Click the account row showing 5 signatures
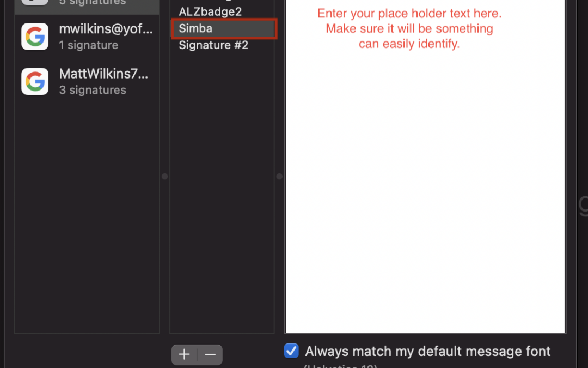The height and width of the screenshot is (368, 588). [87, 3]
